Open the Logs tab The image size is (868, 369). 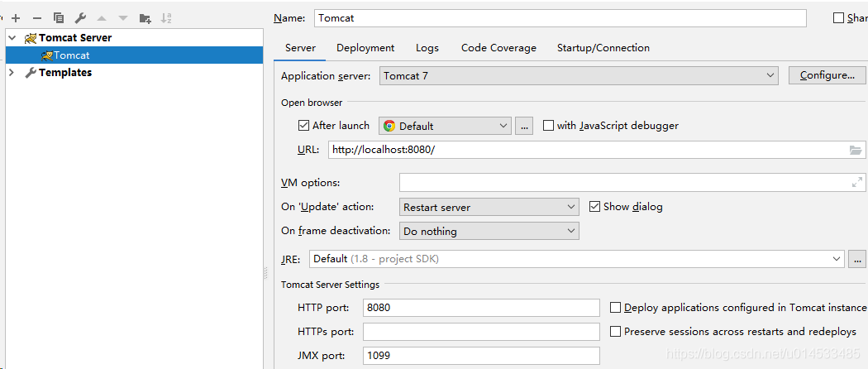pos(427,48)
